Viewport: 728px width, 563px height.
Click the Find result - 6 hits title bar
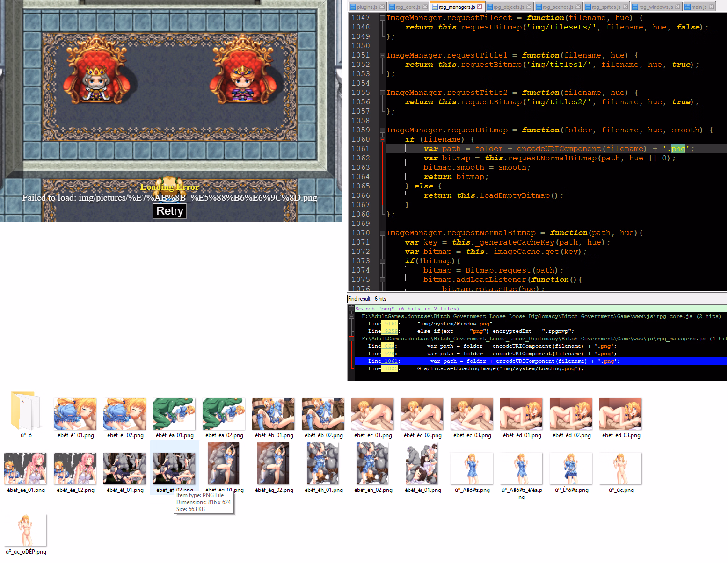pyautogui.click(x=537, y=299)
